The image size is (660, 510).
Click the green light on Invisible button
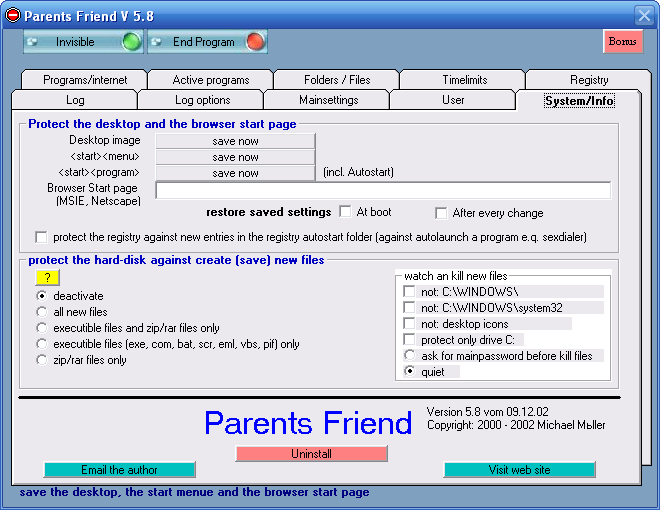(x=131, y=42)
